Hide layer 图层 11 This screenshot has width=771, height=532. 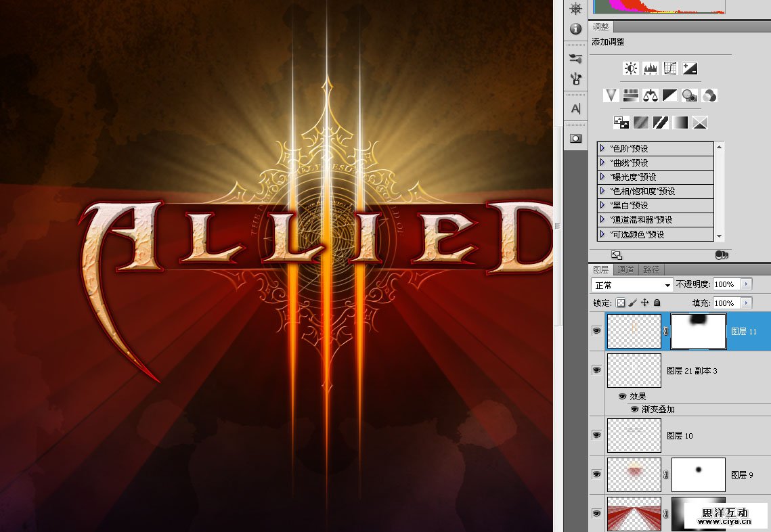[596, 331]
